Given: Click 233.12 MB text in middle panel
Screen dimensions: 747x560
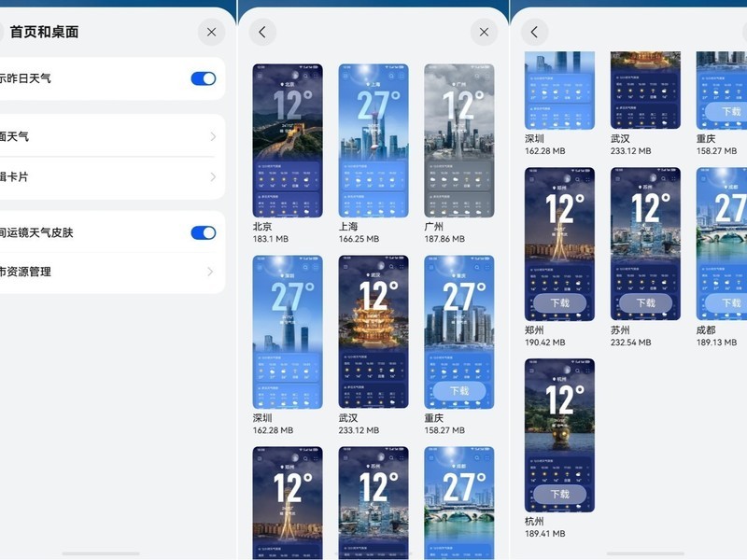Looking at the screenshot, I should coord(359,430).
